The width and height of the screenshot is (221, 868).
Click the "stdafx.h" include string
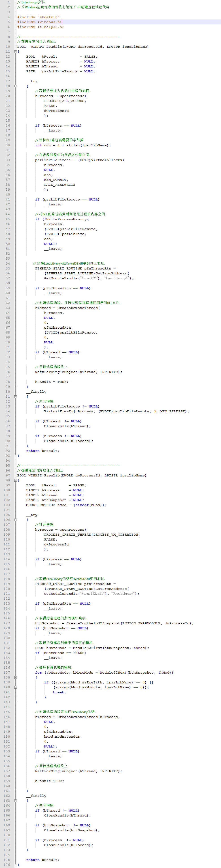49,17
